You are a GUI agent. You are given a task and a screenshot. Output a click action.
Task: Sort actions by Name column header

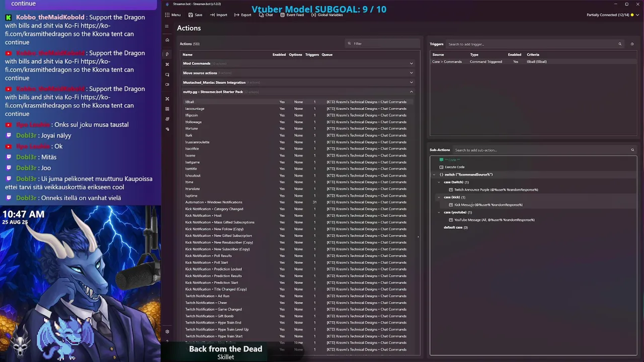[187, 54]
